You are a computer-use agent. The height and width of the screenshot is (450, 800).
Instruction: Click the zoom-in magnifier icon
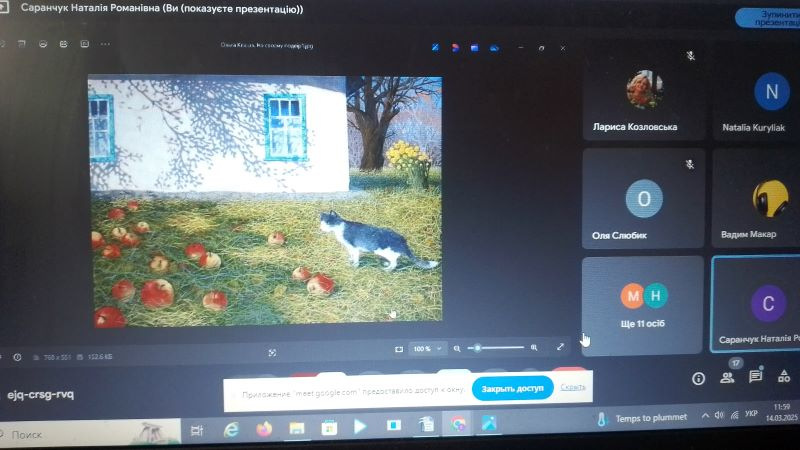click(x=534, y=347)
